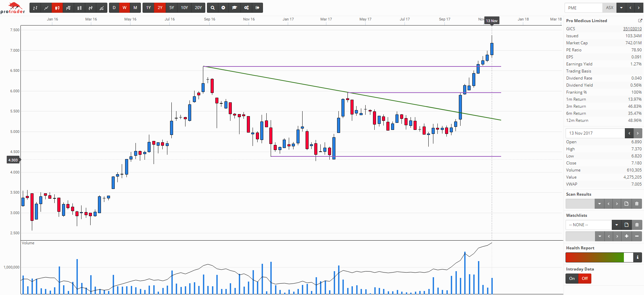Go to next scan result

coord(617,204)
